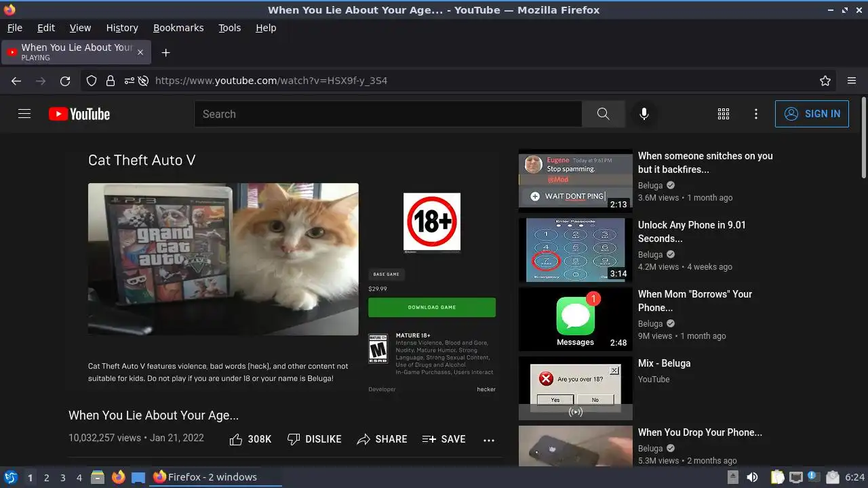The width and height of the screenshot is (868, 488).
Task: Open the Help menu
Action: pyautogui.click(x=266, y=28)
